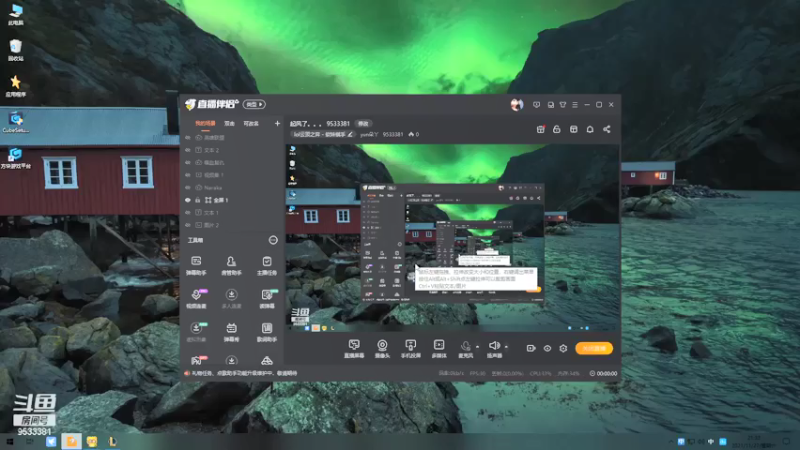Toggle the eye on the topmost source row

pyautogui.click(x=188, y=138)
